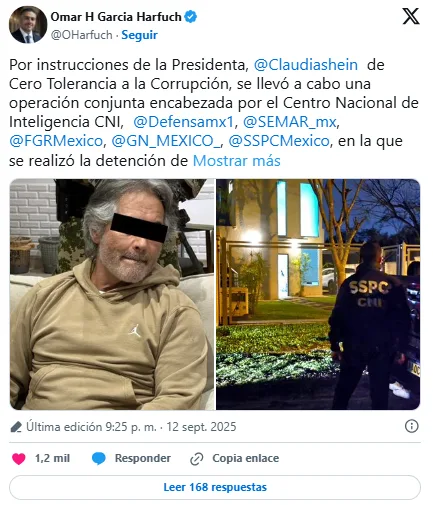Image resolution: width=433 pixels, height=505 pixels.
Task: Like the post with heart icon
Action: (x=19, y=459)
